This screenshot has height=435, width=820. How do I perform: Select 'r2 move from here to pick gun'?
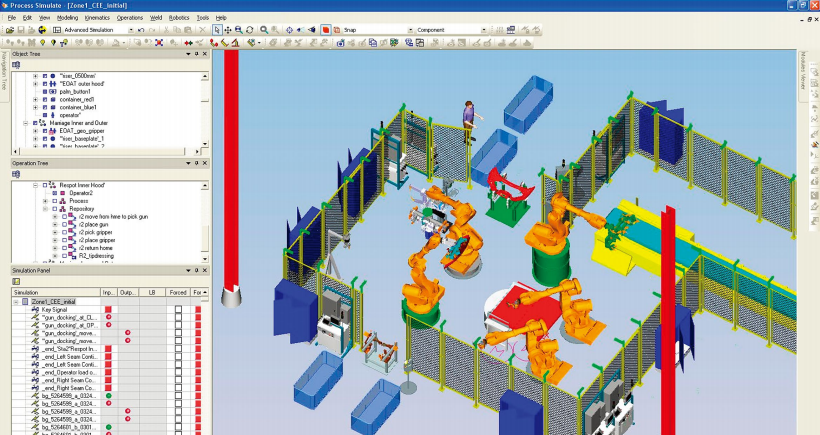point(113,216)
